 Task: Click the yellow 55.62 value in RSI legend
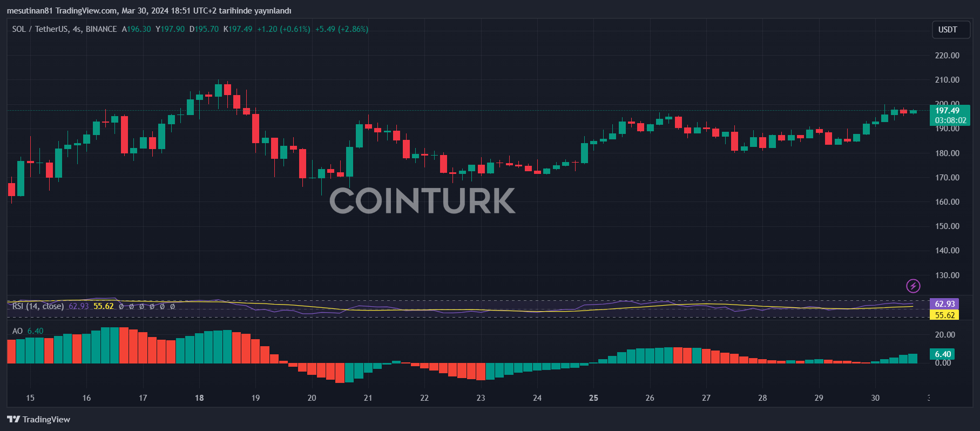click(x=104, y=306)
